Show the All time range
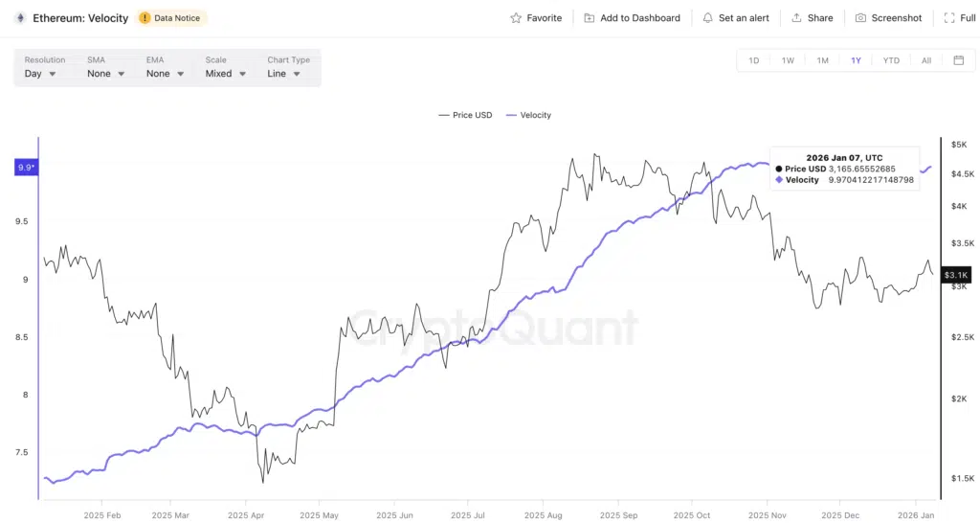Viewport: 980px width, 523px height. (926, 60)
